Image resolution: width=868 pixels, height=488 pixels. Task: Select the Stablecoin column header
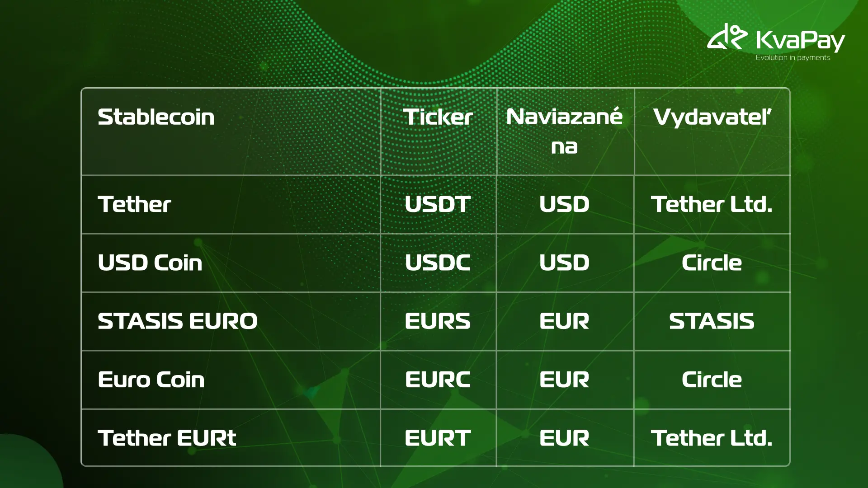coord(156,117)
